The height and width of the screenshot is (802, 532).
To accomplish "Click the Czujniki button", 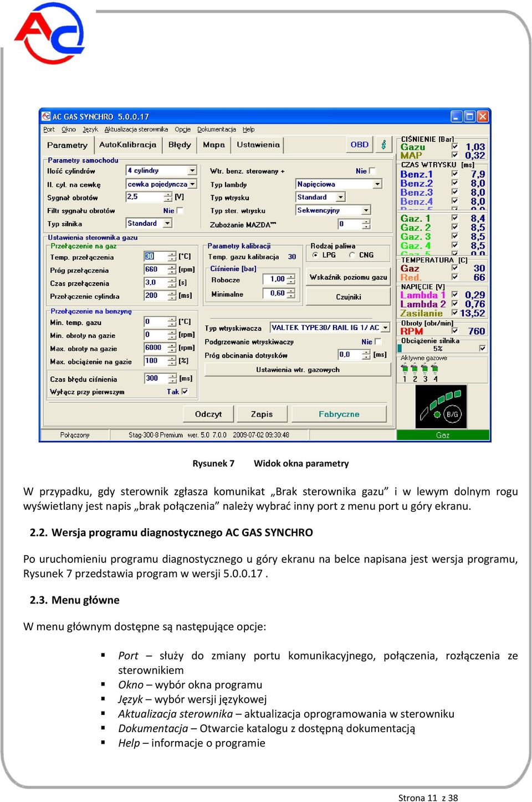I will coord(349,297).
